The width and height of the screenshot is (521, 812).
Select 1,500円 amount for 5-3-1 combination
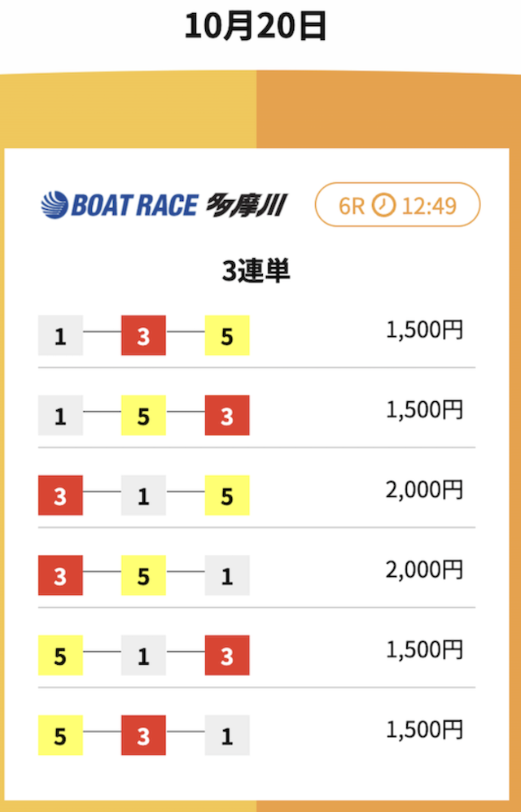pos(424,730)
